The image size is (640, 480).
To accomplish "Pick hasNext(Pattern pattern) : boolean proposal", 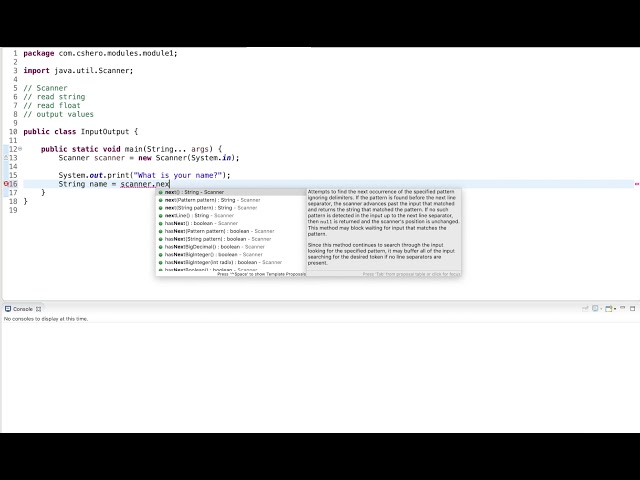I will pyautogui.click(x=231, y=231).
